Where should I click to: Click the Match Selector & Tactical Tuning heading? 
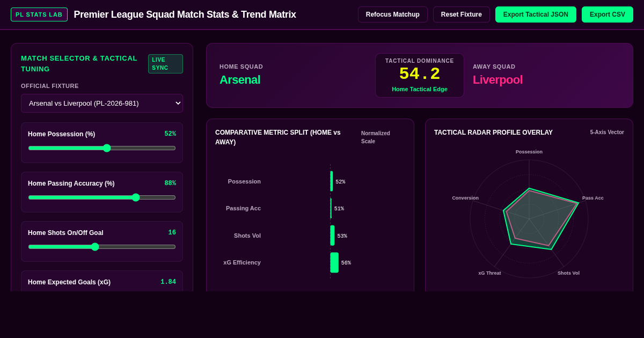79,64
